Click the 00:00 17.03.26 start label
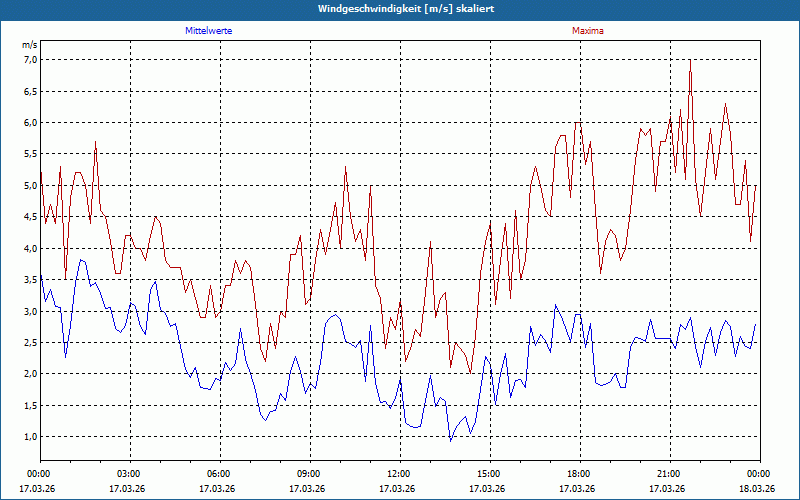This screenshot has width=800, height=500. (37, 481)
